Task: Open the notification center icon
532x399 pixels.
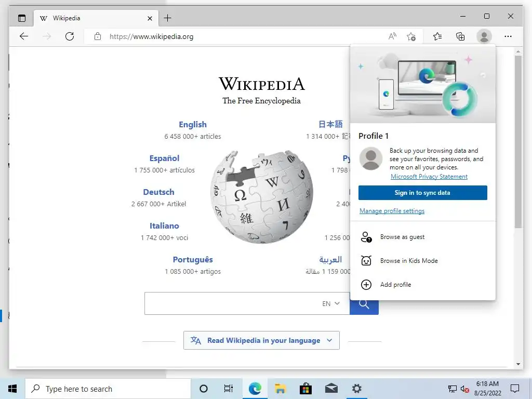Action: pyautogui.click(x=515, y=389)
